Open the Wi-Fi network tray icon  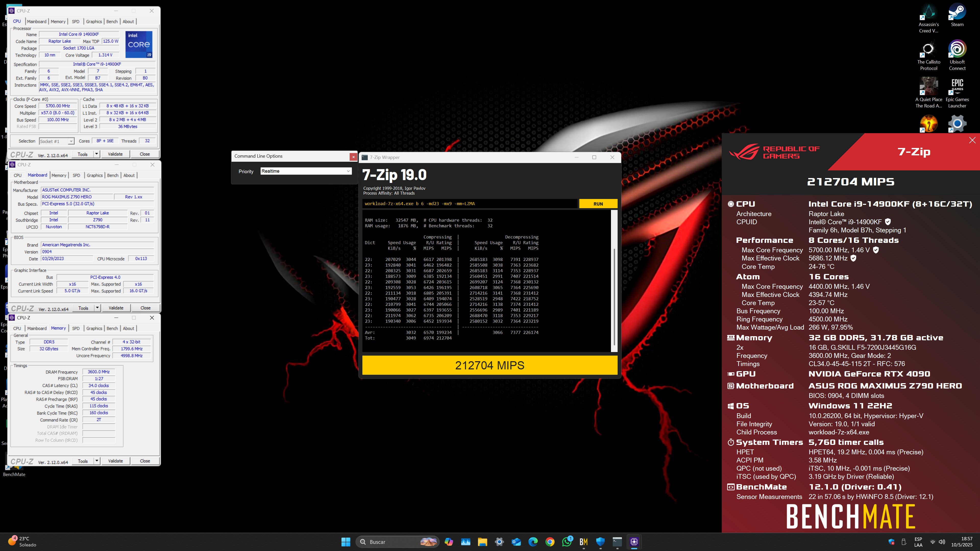(933, 542)
